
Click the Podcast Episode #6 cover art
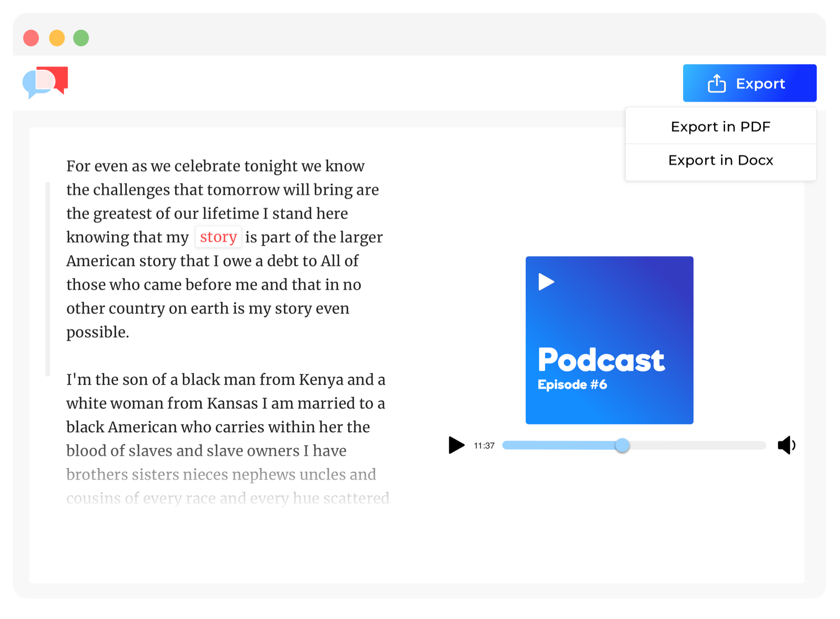point(609,340)
